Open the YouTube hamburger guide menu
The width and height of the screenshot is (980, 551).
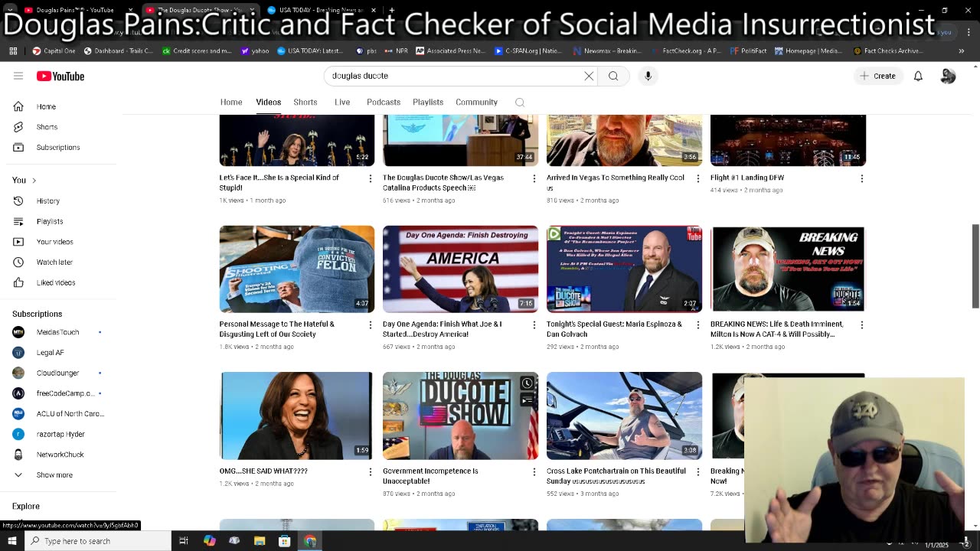pyautogui.click(x=18, y=76)
